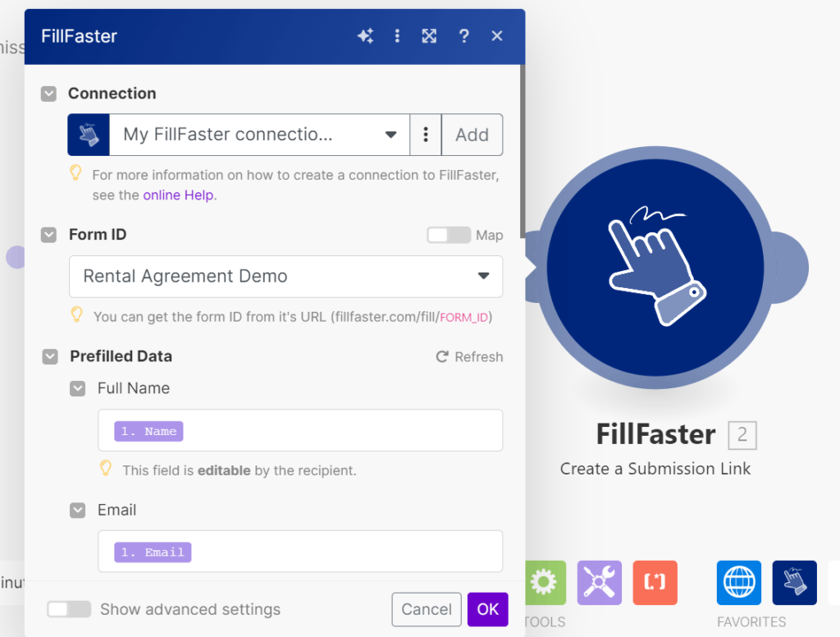The width and height of the screenshot is (840, 637).
Task: Open the Rental Agreement Demo dropdown
Action: 285,276
